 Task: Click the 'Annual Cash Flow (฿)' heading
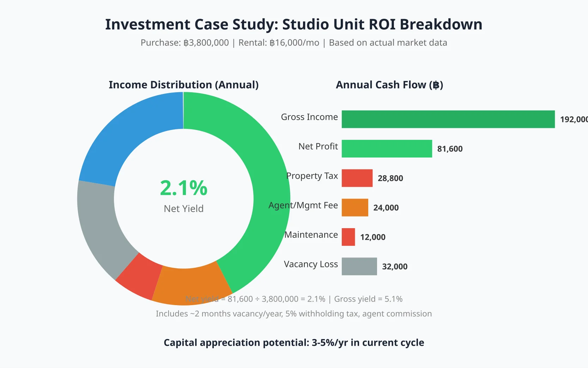[389, 85]
